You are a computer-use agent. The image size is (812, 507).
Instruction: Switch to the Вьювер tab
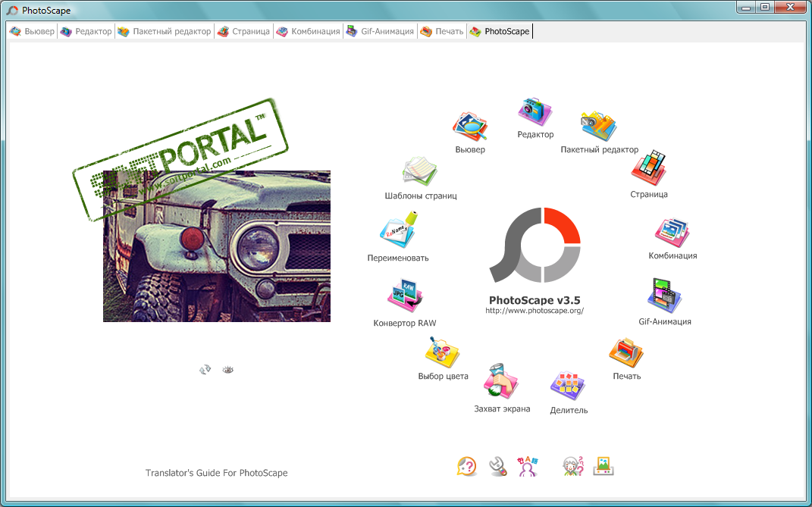tap(32, 31)
